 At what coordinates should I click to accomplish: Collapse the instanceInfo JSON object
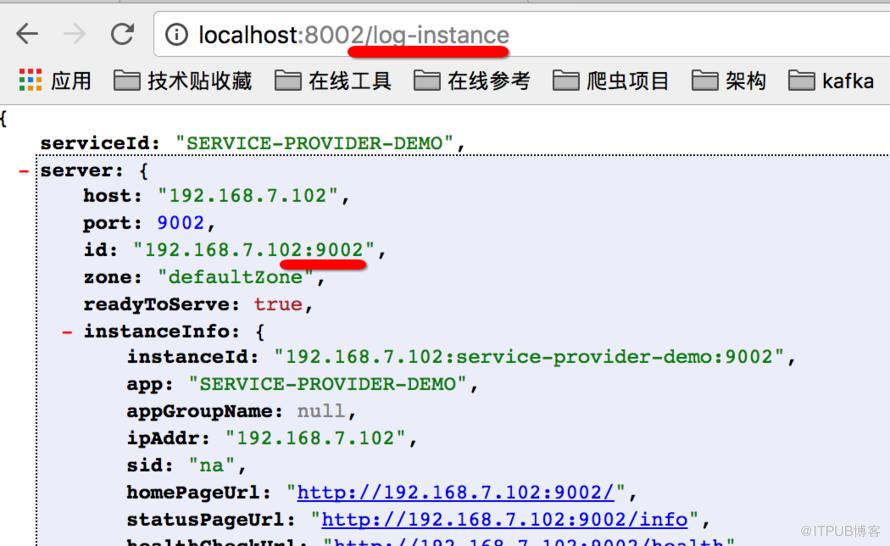(x=67, y=332)
